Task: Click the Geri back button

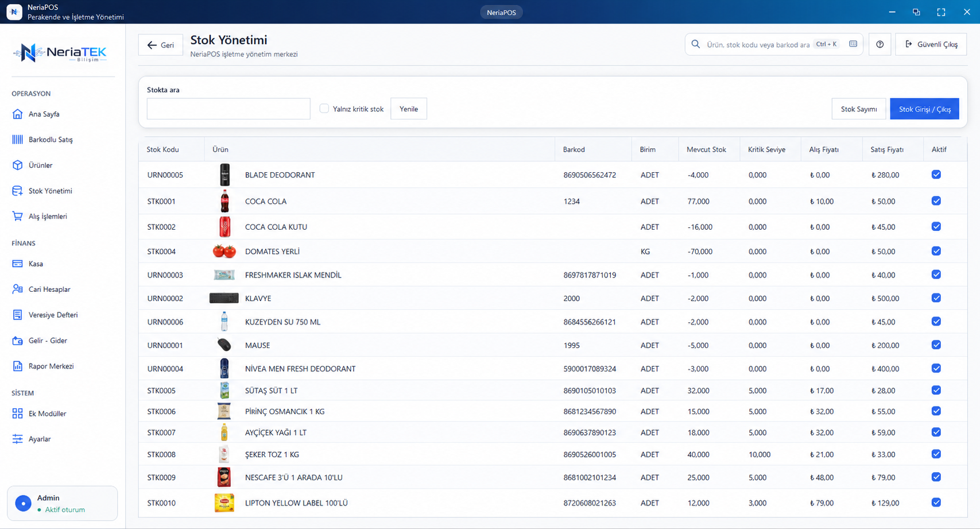Action: click(x=161, y=45)
